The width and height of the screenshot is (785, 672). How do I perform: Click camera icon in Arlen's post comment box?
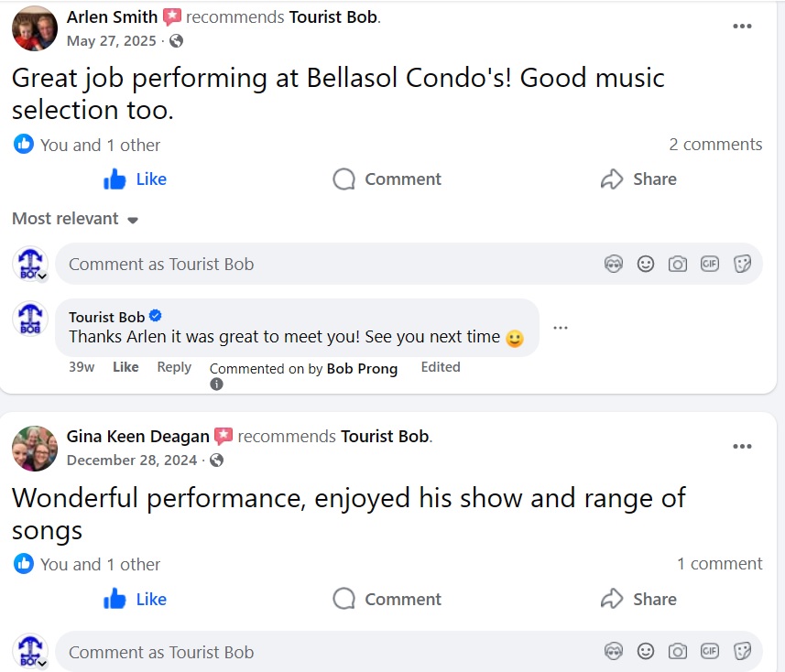pyautogui.click(x=678, y=265)
